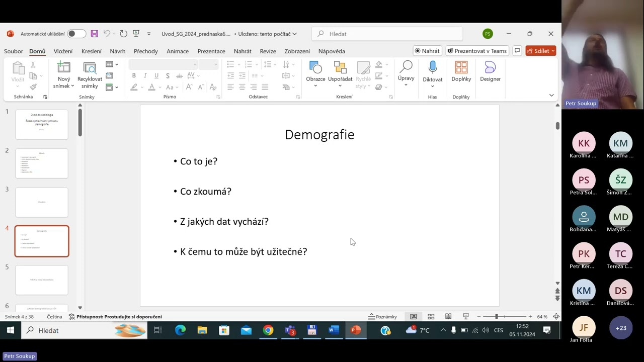Click the Čeština language indicator
Viewport: 644px width, 362px height.
tap(54, 317)
